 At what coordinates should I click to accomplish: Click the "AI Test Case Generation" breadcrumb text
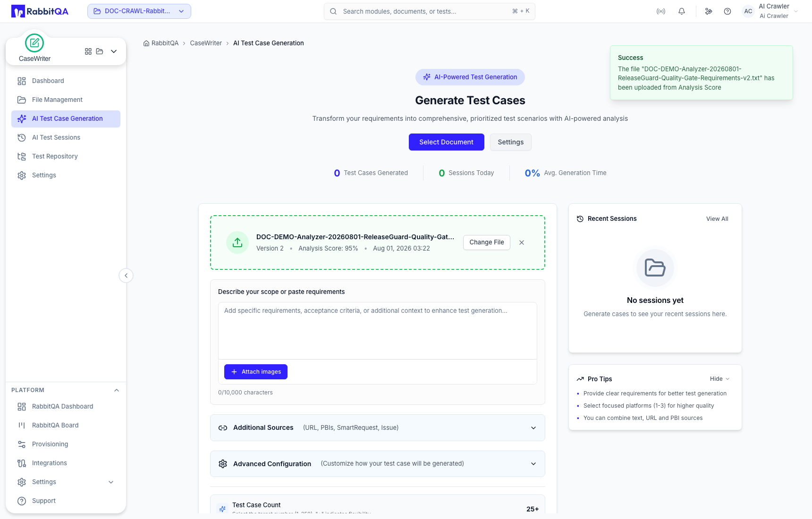tap(269, 43)
